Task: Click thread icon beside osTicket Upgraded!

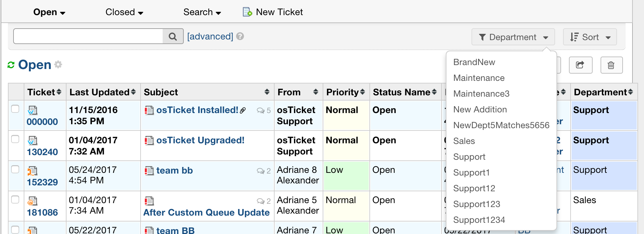Action: click(x=149, y=140)
